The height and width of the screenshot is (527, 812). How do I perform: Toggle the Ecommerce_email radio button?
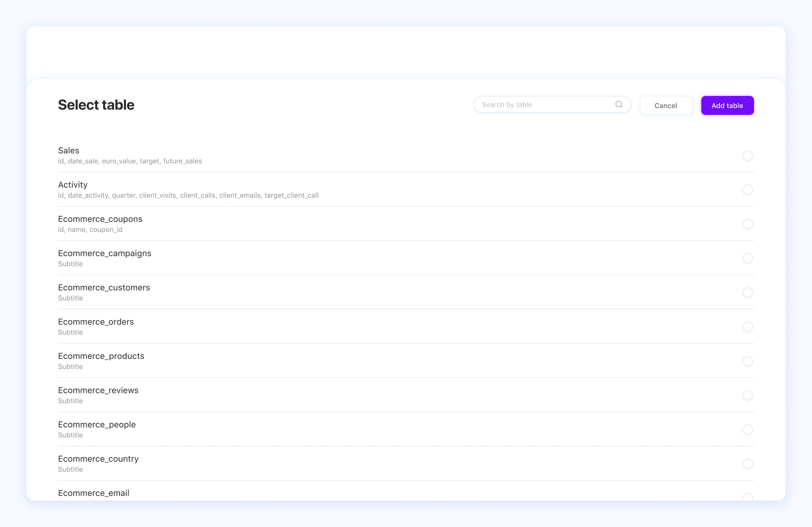[747, 497]
